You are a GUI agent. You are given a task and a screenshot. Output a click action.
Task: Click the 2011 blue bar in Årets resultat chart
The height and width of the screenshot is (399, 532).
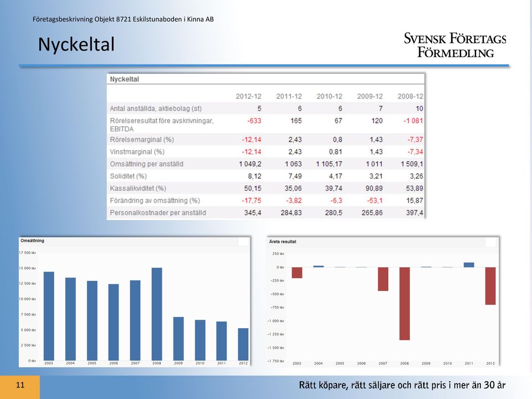469,265
